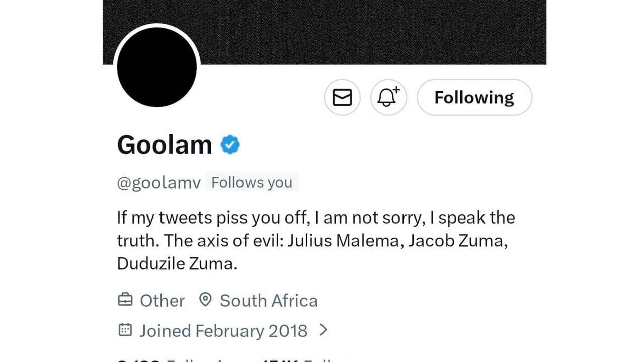Image resolution: width=644 pixels, height=362 pixels.
Task: Enable notifications with the bell icon
Action: point(388,97)
